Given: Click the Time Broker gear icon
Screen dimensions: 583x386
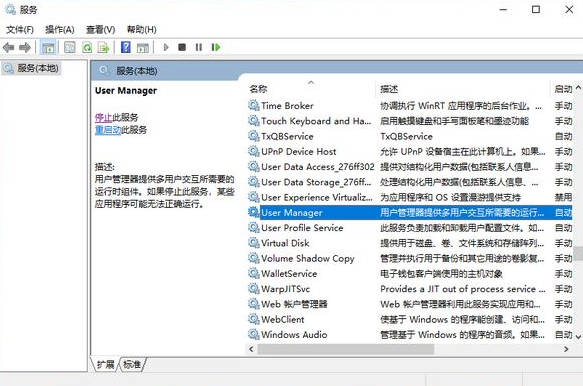Looking at the screenshot, I should (254, 106).
